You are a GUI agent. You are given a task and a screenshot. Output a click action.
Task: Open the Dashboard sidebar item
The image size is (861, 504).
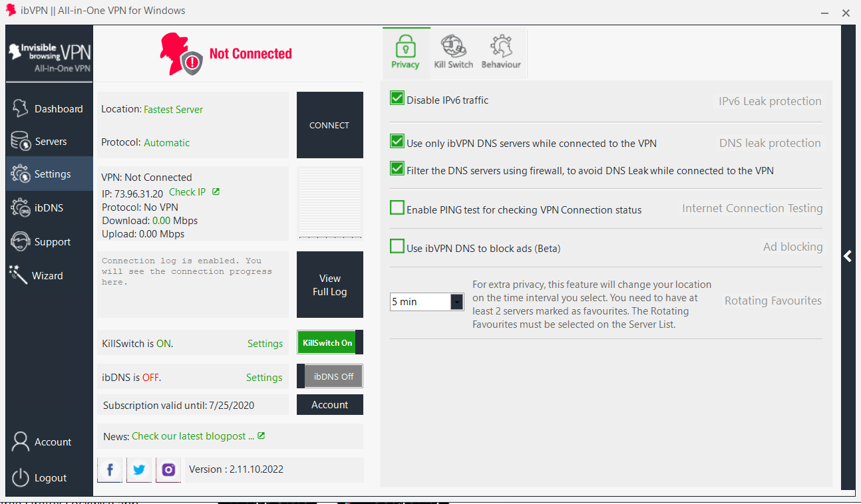(x=49, y=108)
